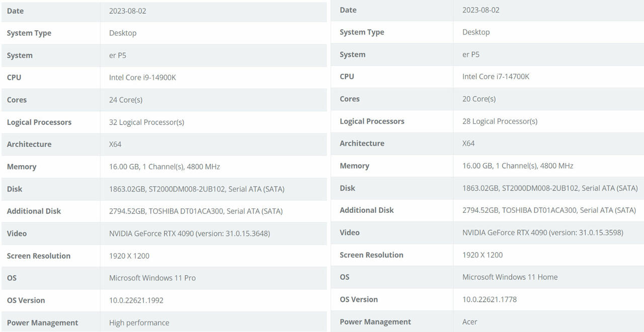
Task: Select 'Additional Disk' label in left table
Action: pyautogui.click(x=34, y=211)
